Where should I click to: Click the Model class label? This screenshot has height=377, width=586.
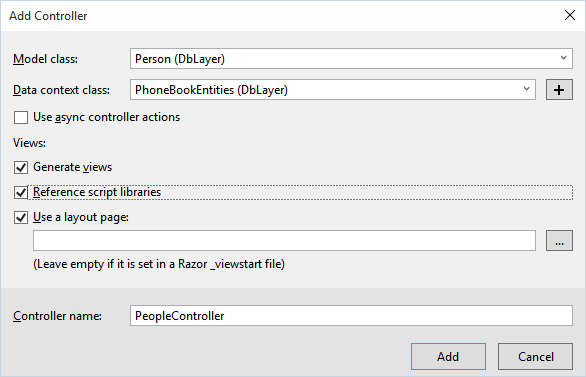45,59
